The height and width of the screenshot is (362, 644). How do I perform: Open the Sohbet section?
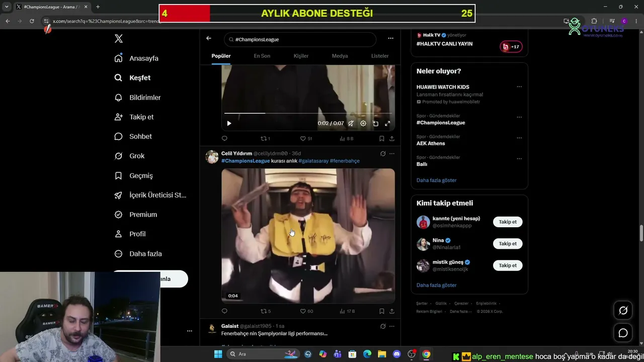(x=133, y=136)
